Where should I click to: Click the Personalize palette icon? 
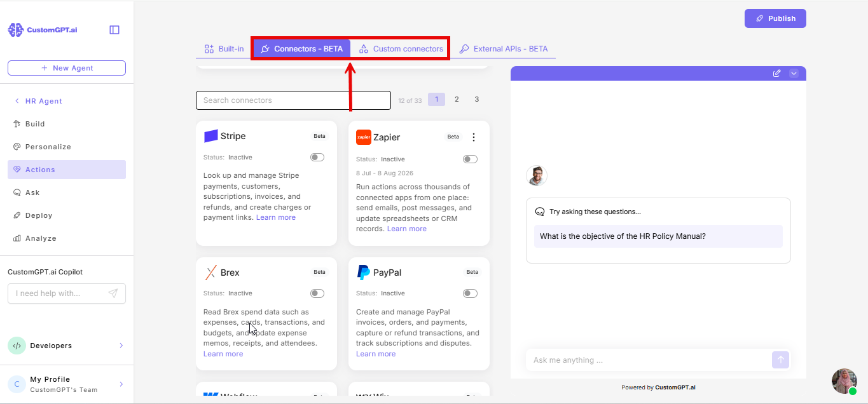pos(17,147)
